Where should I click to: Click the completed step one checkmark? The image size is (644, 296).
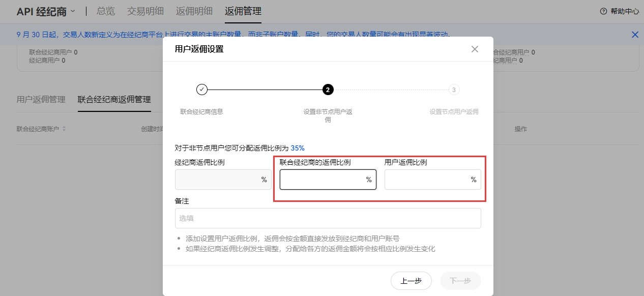tap(202, 90)
